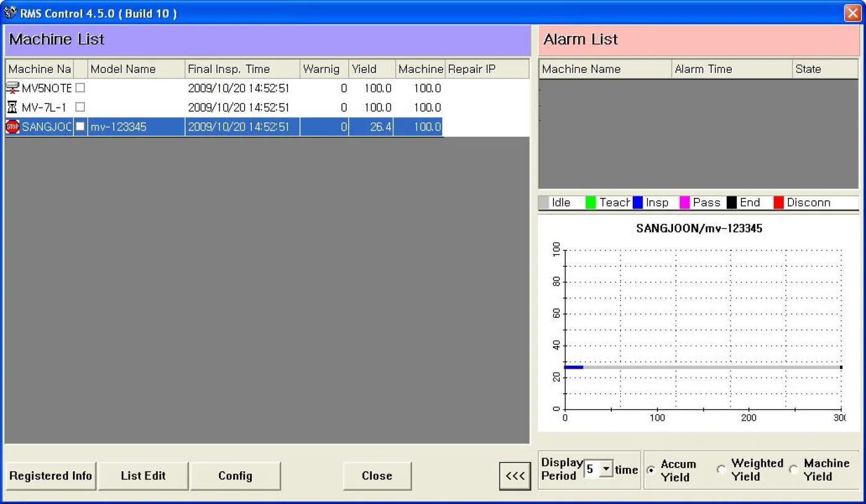The width and height of the screenshot is (866, 504).
Task: Click the MV5NOTE disconnected machine icon
Action: pos(12,88)
